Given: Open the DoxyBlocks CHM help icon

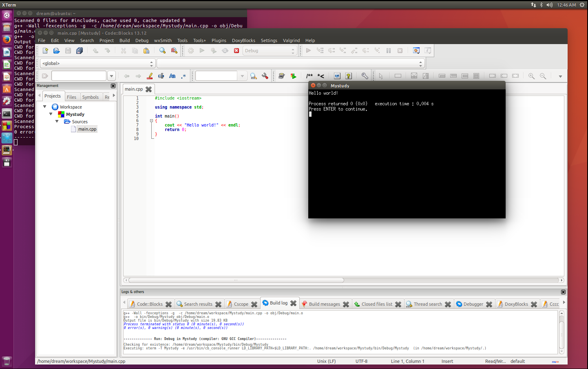Looking at the screenshot, I should click(x=348, y=76).
